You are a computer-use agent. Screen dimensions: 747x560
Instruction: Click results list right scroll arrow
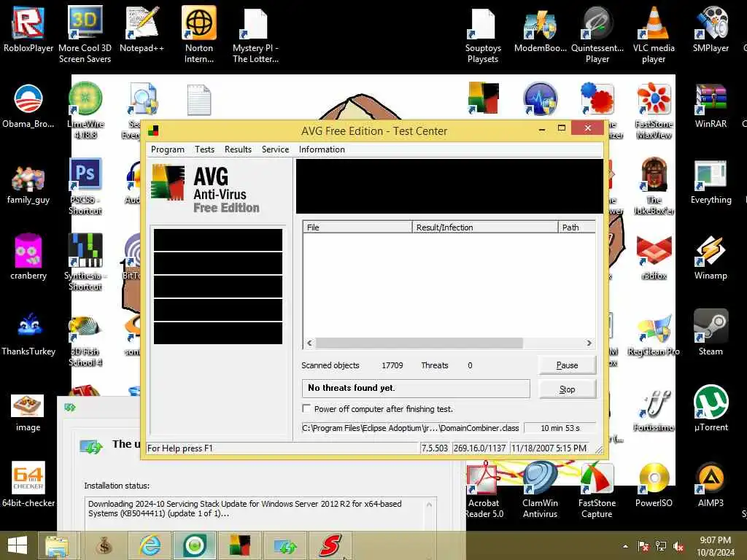point(589,343)
